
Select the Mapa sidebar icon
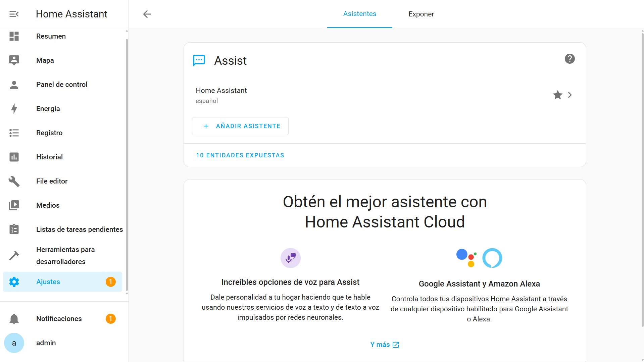click(14, 60)
